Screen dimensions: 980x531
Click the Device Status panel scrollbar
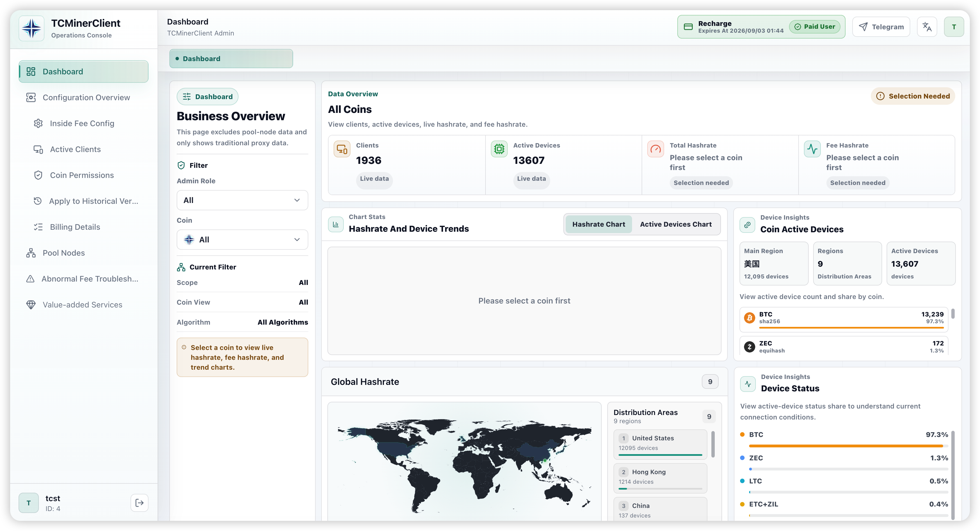953,475
